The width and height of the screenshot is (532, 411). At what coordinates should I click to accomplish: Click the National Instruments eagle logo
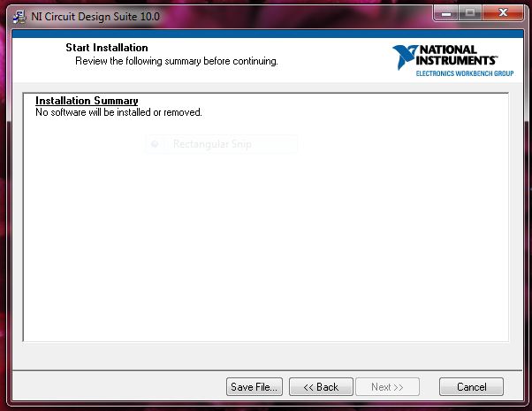coord(407,57)
